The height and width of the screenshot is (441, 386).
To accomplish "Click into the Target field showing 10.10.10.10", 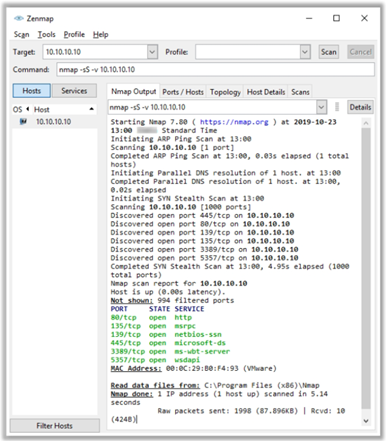I will tap(95, 52).
